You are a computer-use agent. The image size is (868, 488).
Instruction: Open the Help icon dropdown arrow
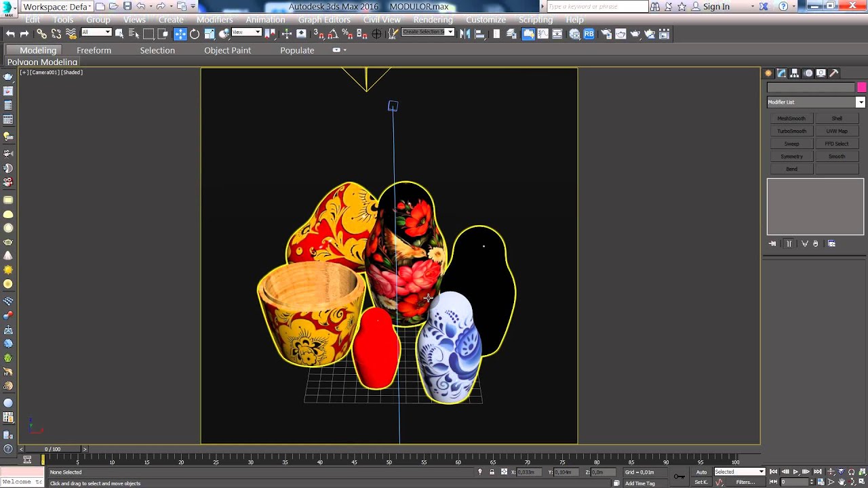794,7
